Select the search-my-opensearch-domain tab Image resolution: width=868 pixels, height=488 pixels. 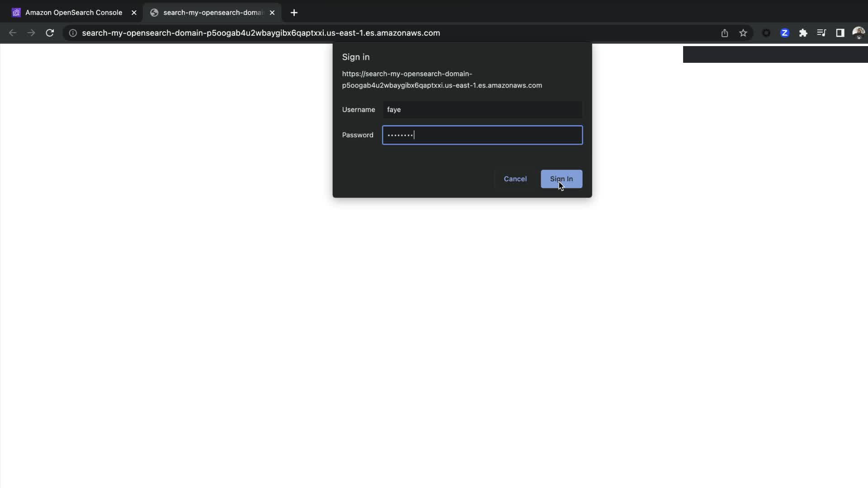[212, 13]
